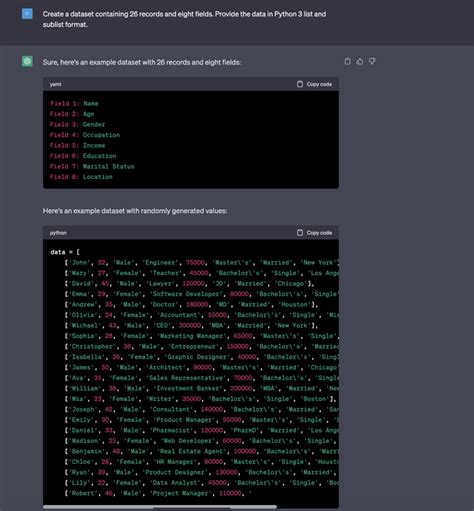This screenshot has height=511, width=474.
Task: Click the user avatar icon
Action: pos(27,14)
